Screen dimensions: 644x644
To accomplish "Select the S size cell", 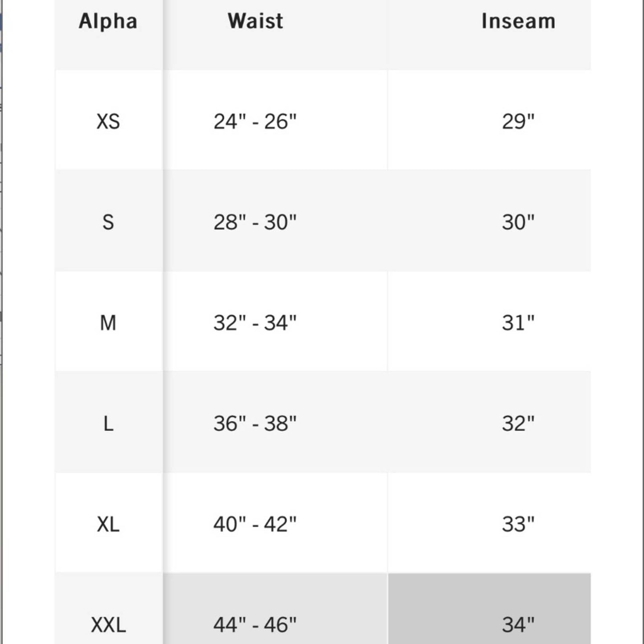I will click(x=108, y=222).
